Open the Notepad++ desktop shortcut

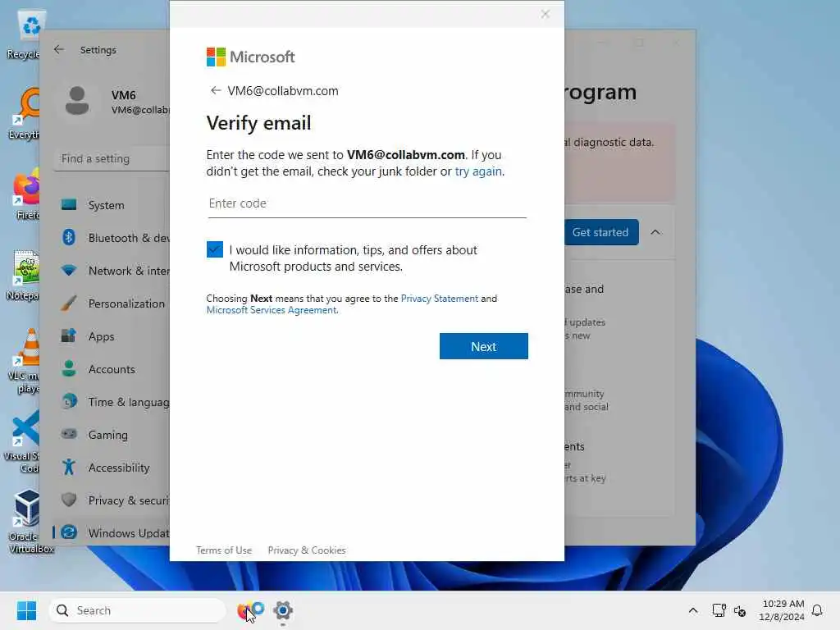[x=24, y=275]
